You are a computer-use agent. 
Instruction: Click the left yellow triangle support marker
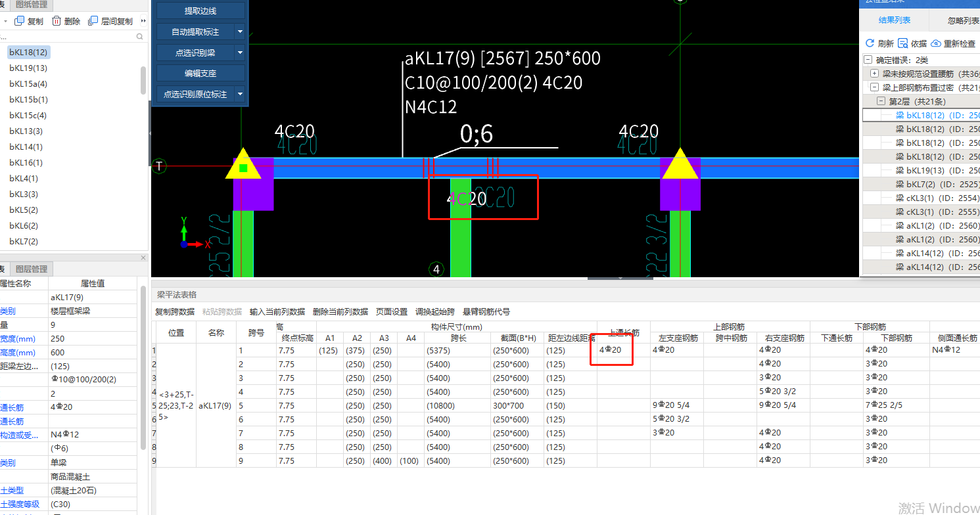coord(243,164)
